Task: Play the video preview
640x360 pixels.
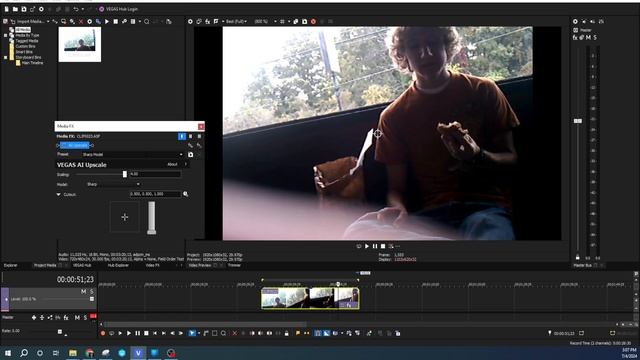Action: 367,246
